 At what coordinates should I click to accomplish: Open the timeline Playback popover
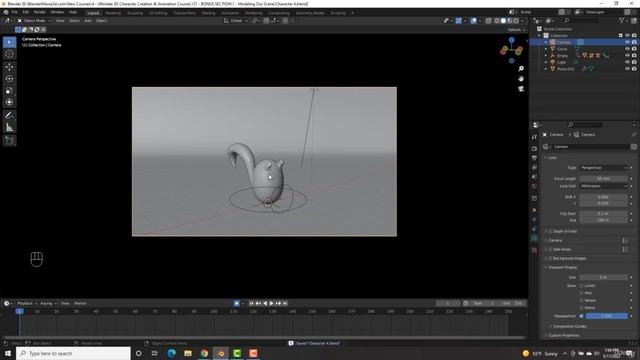click(x=27, y=303)
